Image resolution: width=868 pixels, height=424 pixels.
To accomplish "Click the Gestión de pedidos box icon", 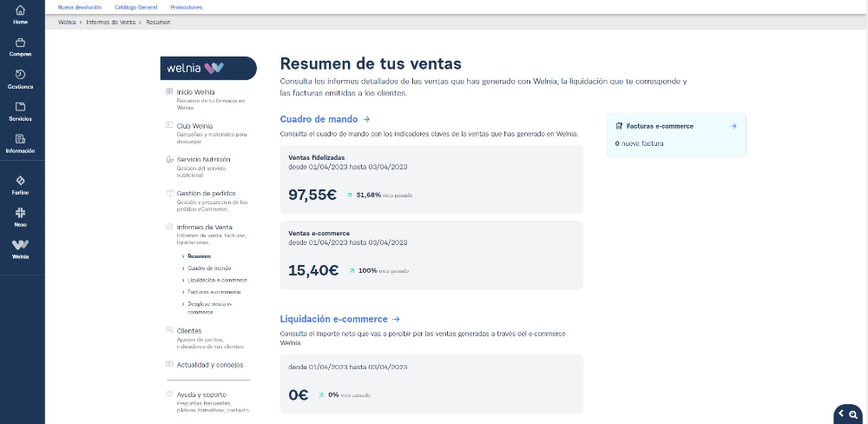I will (169, 193).
